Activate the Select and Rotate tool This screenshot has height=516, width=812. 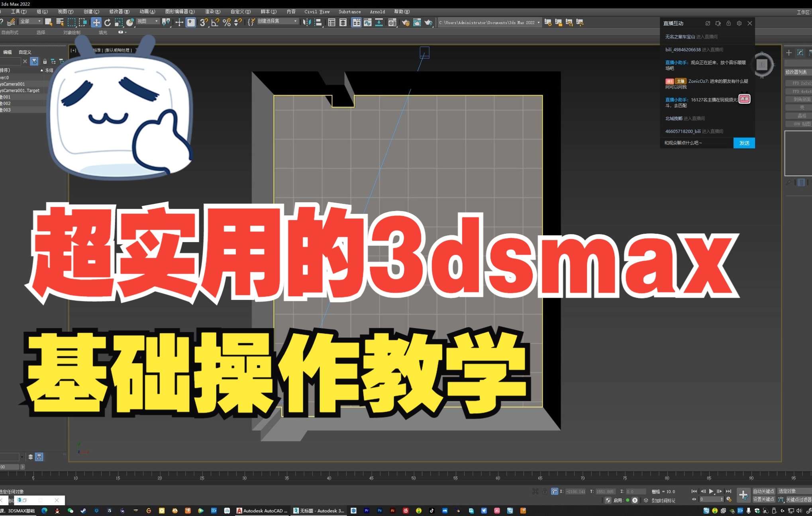click(x=108, y=22)
